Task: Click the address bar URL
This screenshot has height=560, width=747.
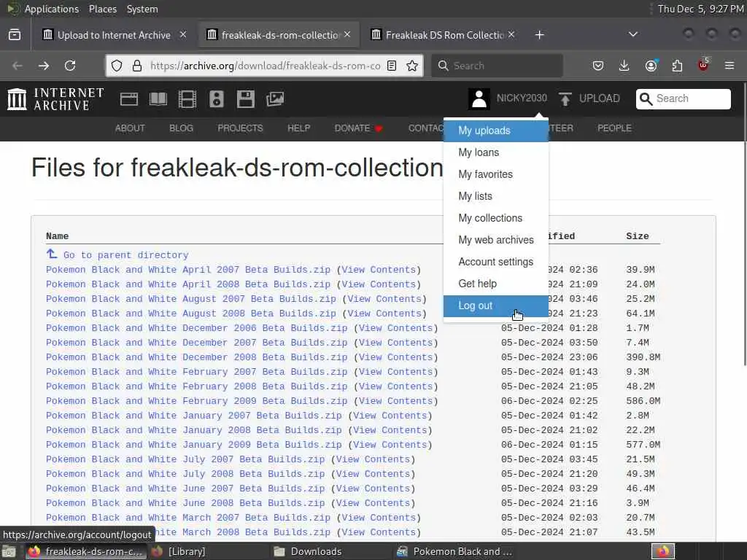Action: click(265, 66)
